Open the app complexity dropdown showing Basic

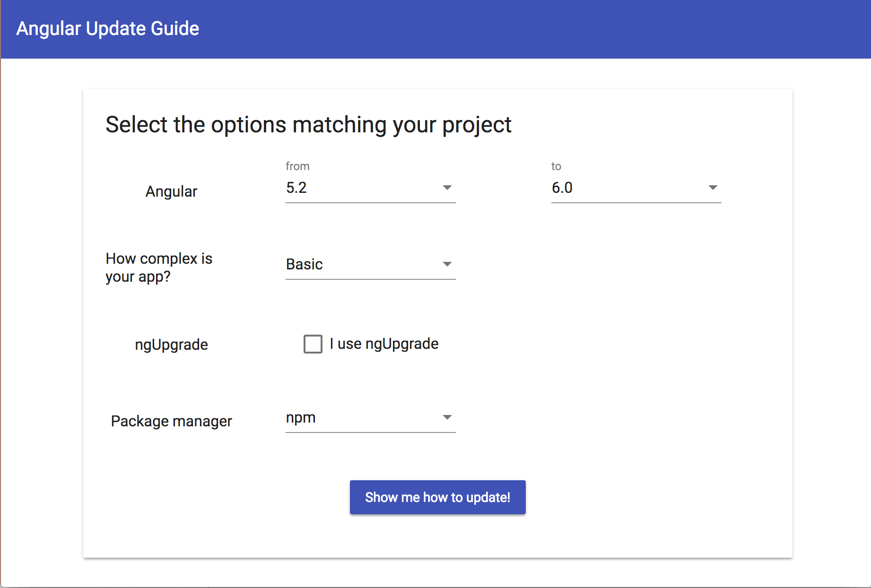tap(370, 264)
